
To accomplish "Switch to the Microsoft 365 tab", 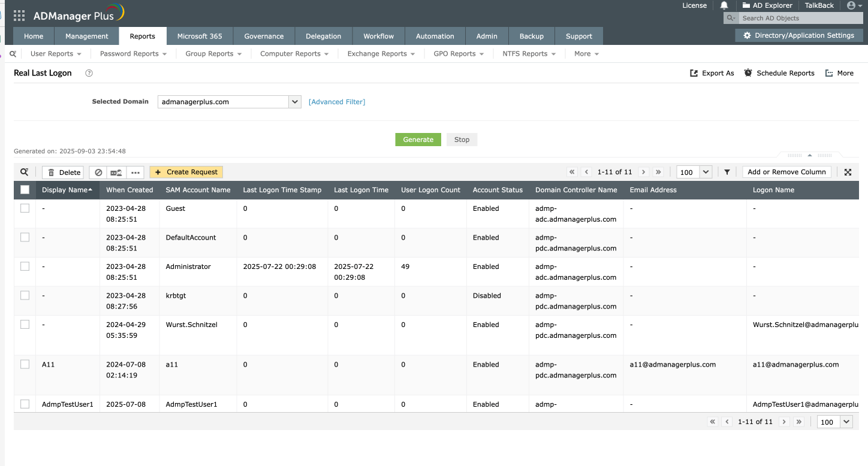I will [200, 36].
